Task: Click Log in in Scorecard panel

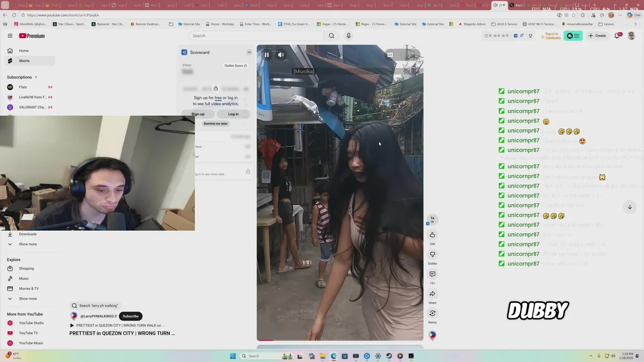Action: (233, 114)
